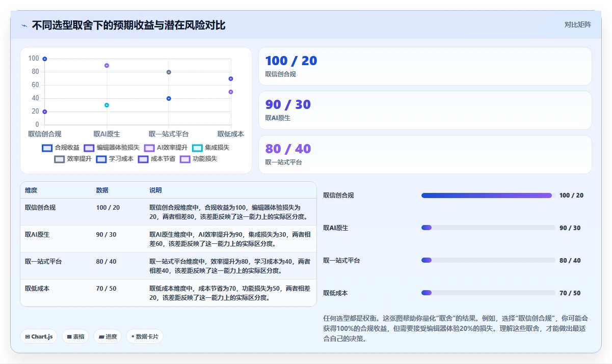Hide the 学习成本 series via legend
The height and width of the screenshot is (364, 612).
115,159
